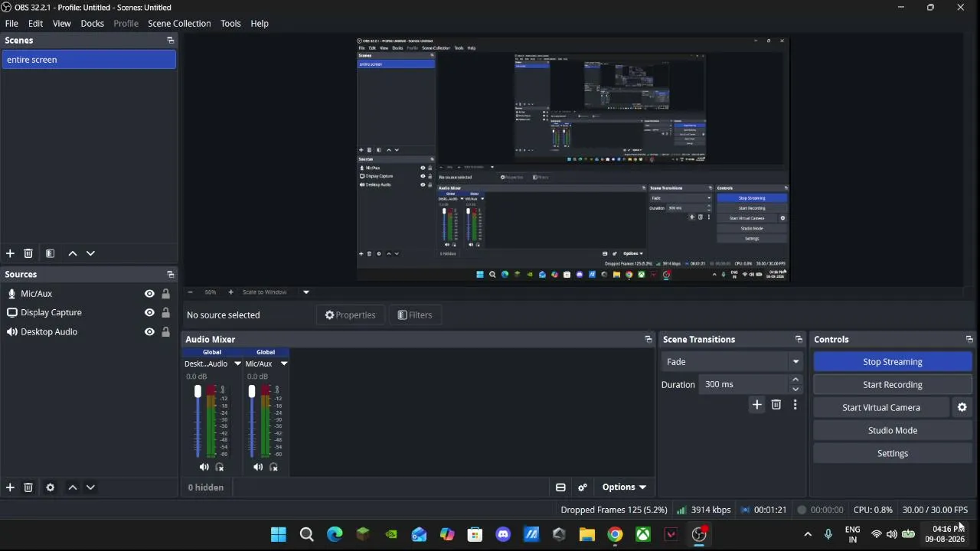Switch the audio mixer layout
The image size is (980, 551).
pos(560,487)
